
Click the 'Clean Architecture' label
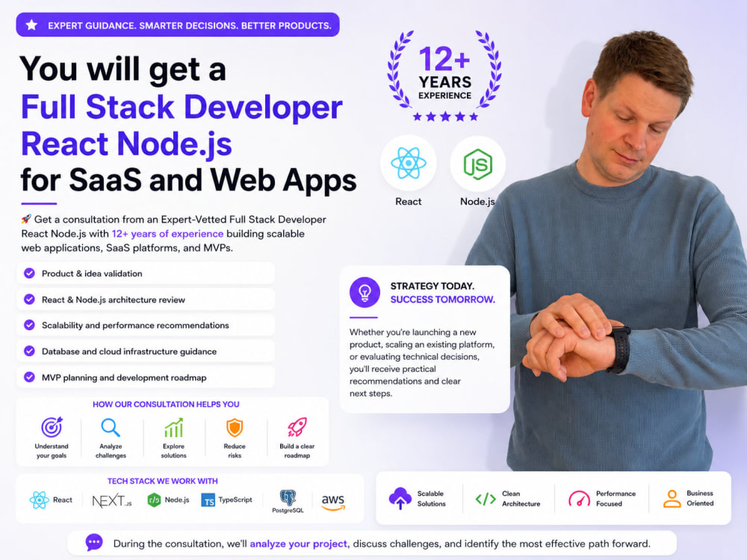click(x=521, y=499)
